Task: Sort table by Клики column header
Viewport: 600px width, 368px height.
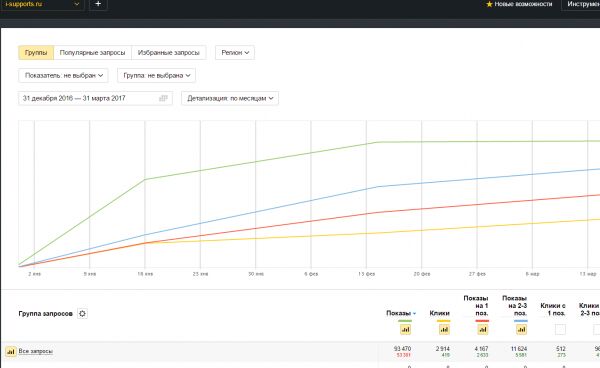Action: (439, 313)
